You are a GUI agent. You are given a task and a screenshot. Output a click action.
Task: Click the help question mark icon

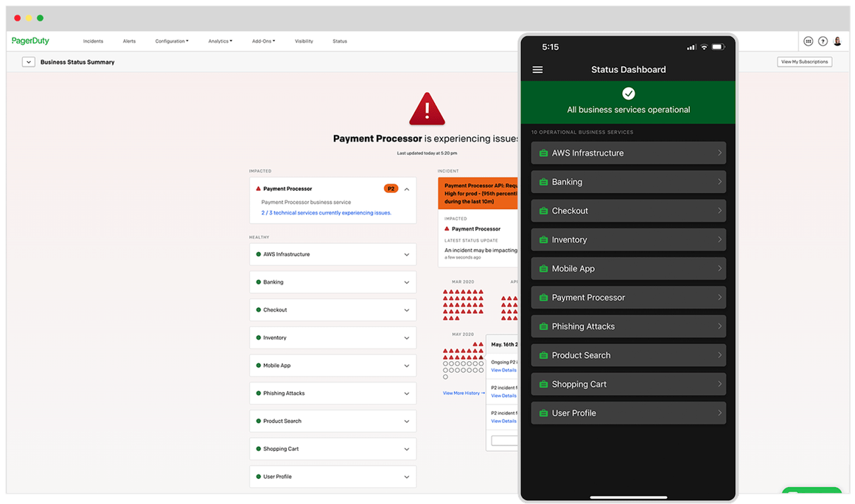[x=823, y=41]
